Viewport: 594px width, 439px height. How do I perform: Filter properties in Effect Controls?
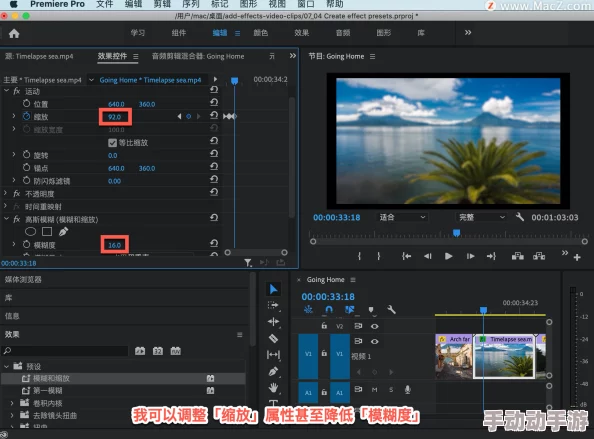coord(248,262)
